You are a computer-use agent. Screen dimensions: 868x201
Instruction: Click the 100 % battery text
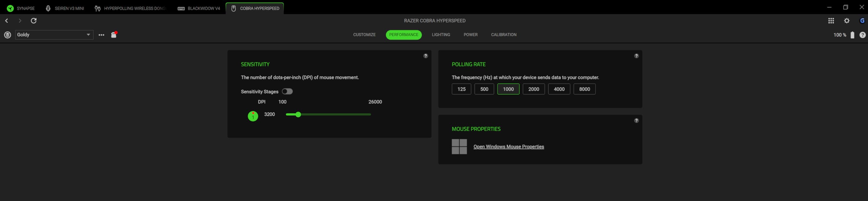pos(840,35)
